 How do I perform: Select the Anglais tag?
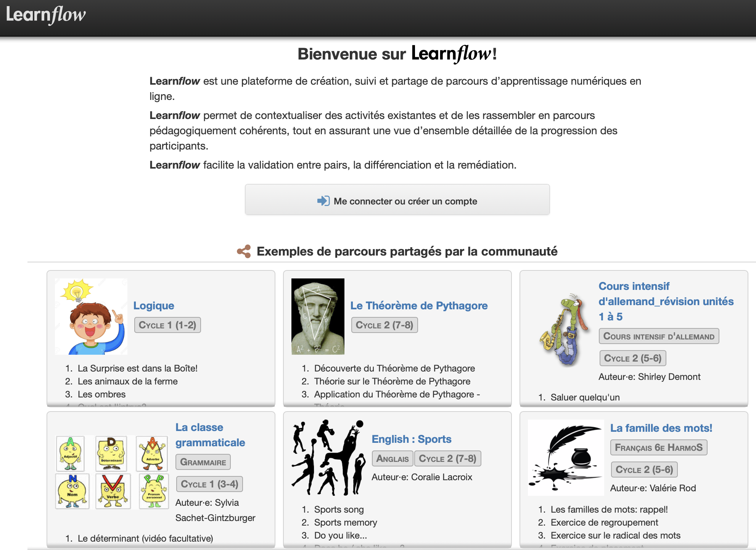click(392, 458)
